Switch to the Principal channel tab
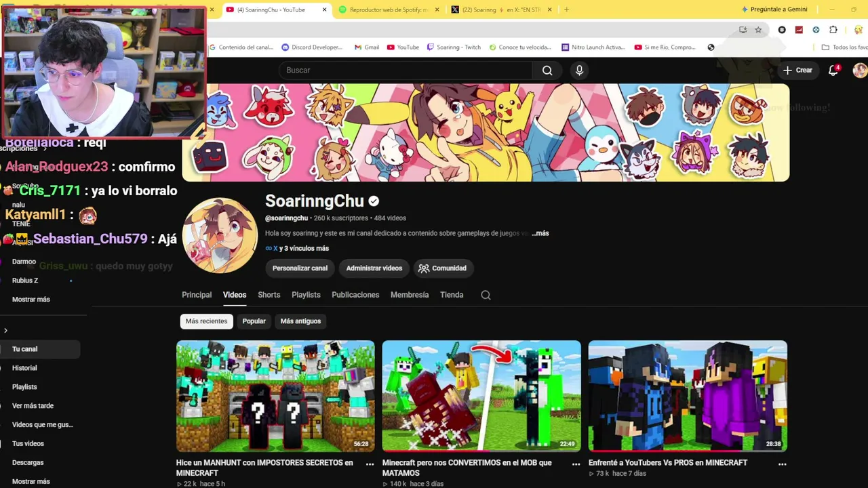868x488 pixels. (x=197, y=295)
